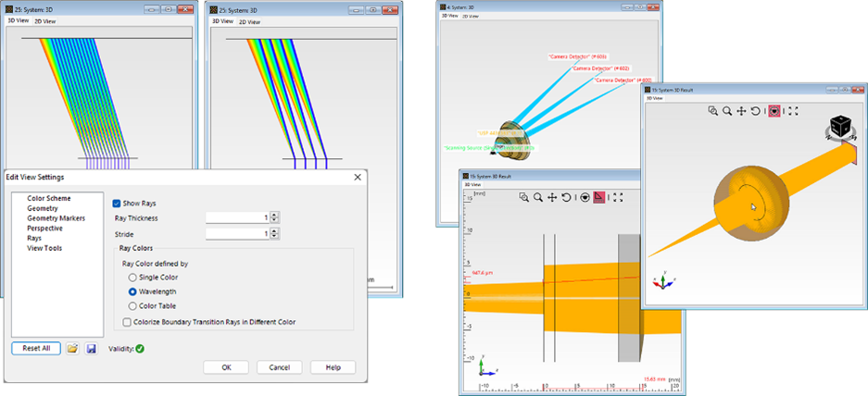Select Geometry in the settings list

[42, 208]
